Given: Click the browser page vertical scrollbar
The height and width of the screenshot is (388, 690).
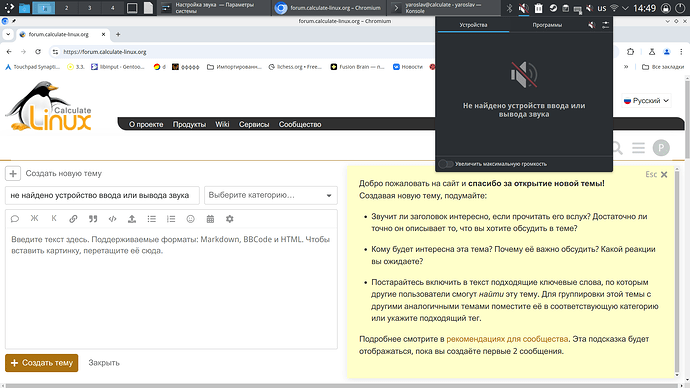Looking at the screenshot, I should pos(687,118).
